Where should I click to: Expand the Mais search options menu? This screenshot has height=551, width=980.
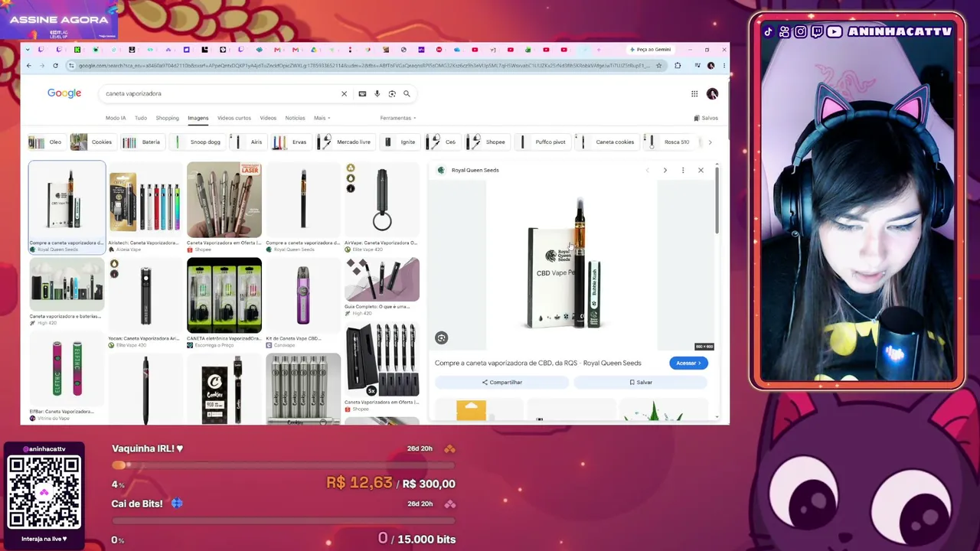tap(322, 118)
